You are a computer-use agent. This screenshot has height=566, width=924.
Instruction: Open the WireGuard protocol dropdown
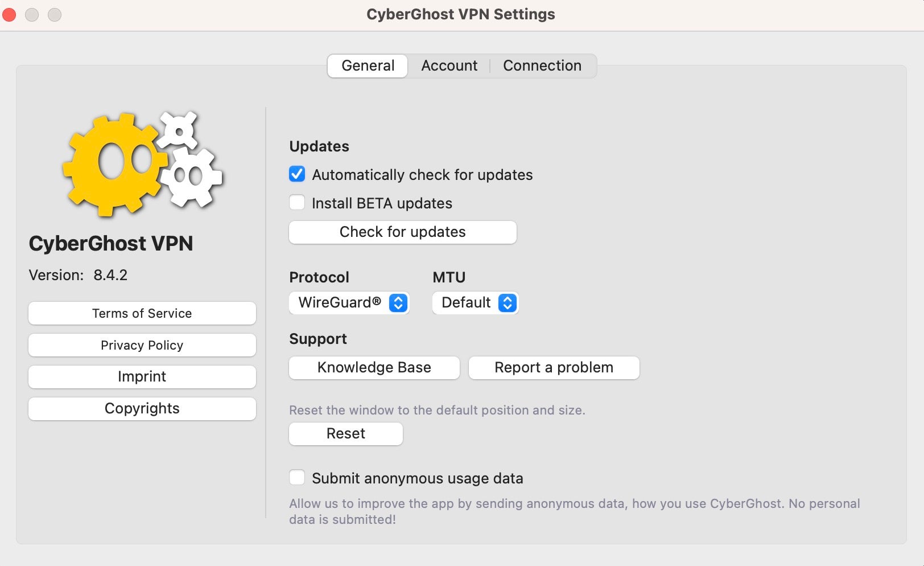click(349, 302)
